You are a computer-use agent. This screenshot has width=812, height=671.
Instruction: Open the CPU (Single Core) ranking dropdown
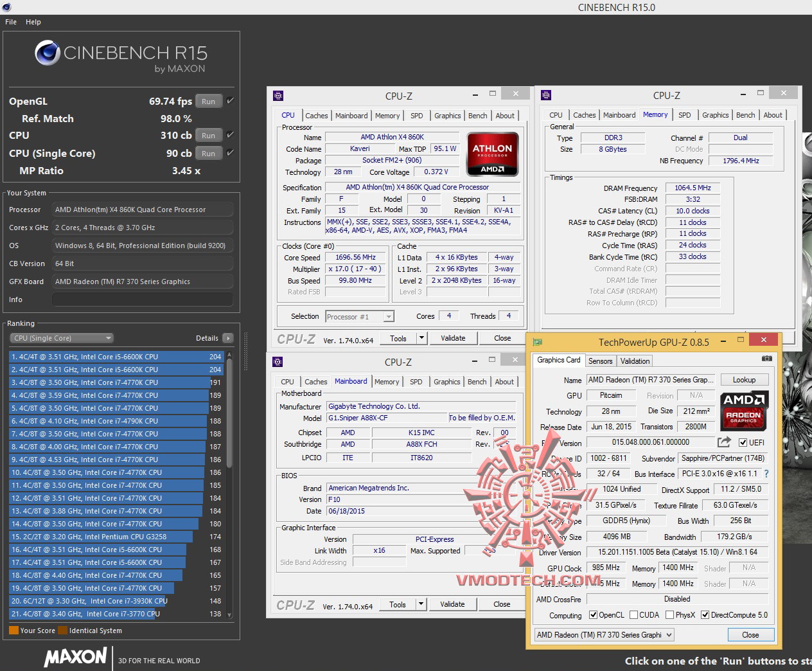(x=62, y=338)
